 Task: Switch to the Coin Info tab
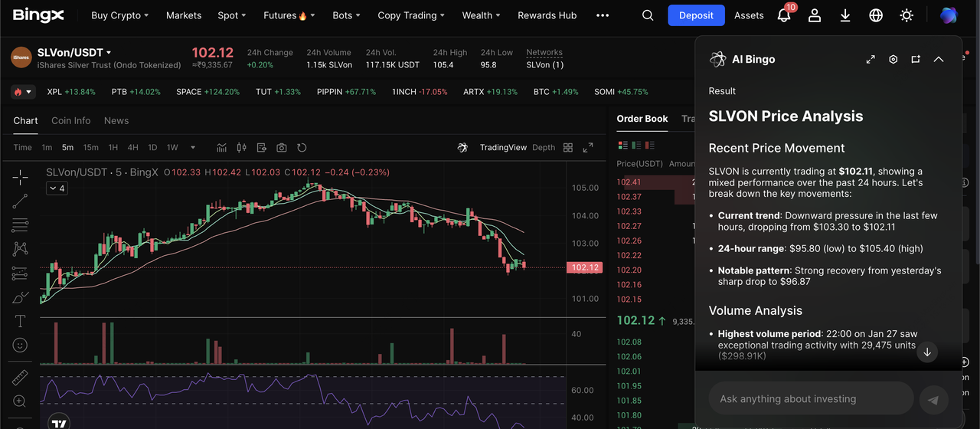click(x=70, y=121)
